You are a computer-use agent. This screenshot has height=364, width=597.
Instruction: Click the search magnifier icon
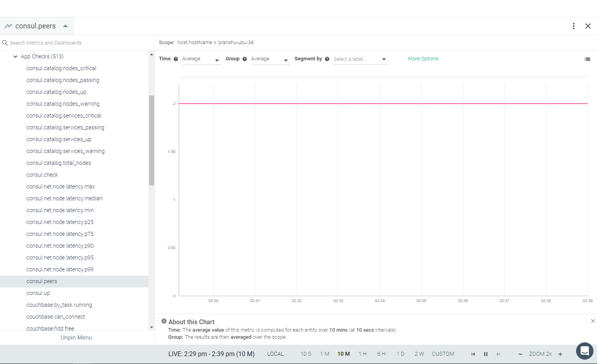pyautogui.click(x=5, y=43)
